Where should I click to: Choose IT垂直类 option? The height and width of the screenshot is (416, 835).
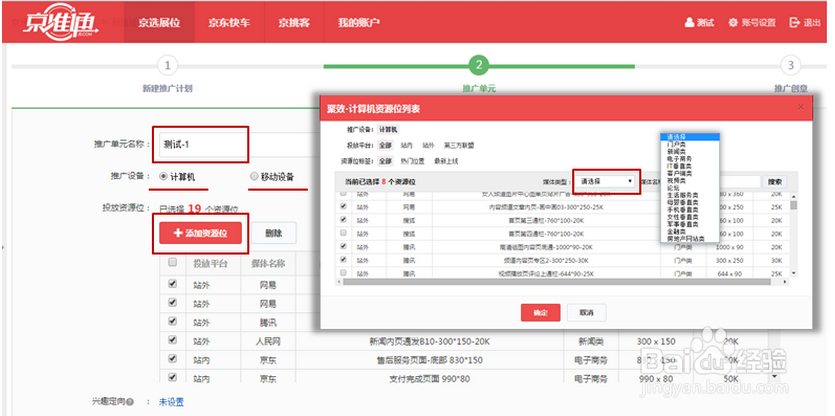[x=690, y=166]
